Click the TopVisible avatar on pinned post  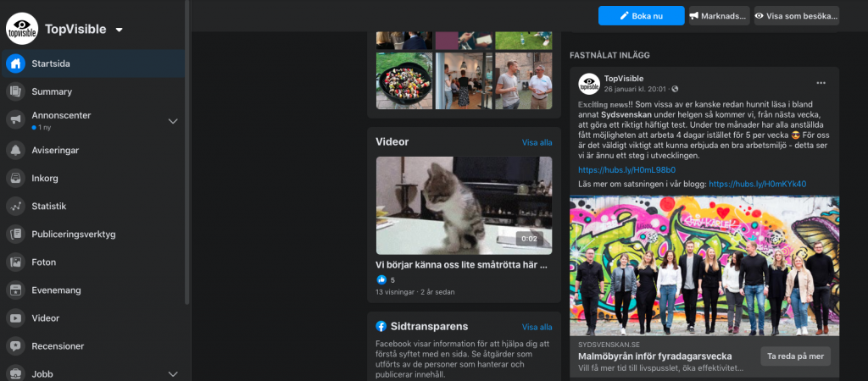(x=589, y=84)
